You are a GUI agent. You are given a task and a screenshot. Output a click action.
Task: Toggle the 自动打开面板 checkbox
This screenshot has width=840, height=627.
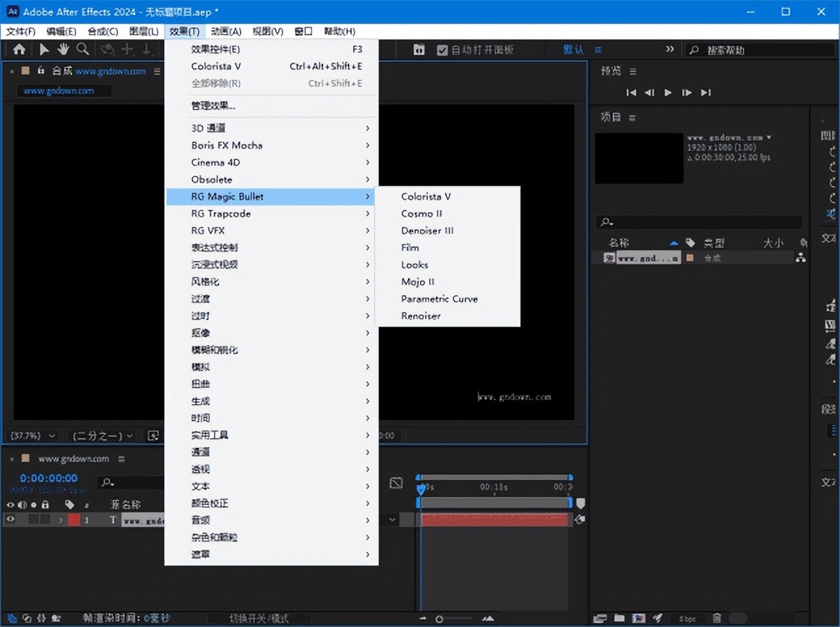[x=442, y=50]
